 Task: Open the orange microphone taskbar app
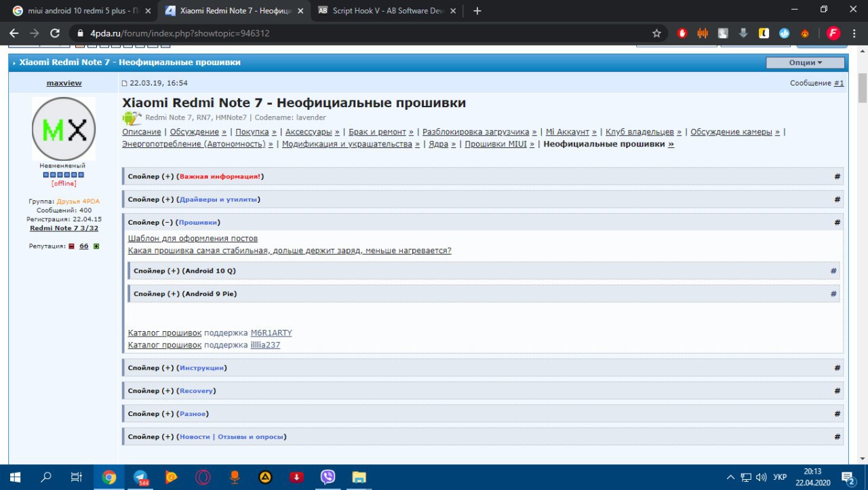click(x=234, y=477)
